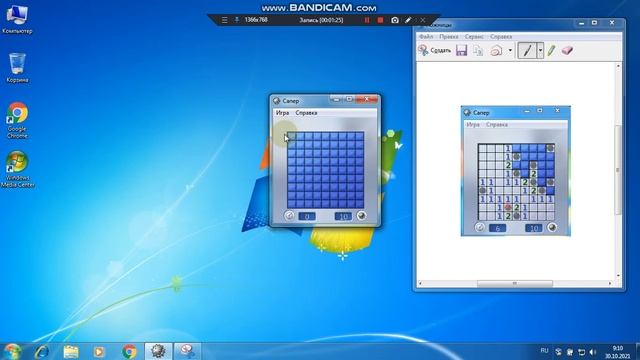
Task: Click the RU language indicator
Action: coord(544,351)
